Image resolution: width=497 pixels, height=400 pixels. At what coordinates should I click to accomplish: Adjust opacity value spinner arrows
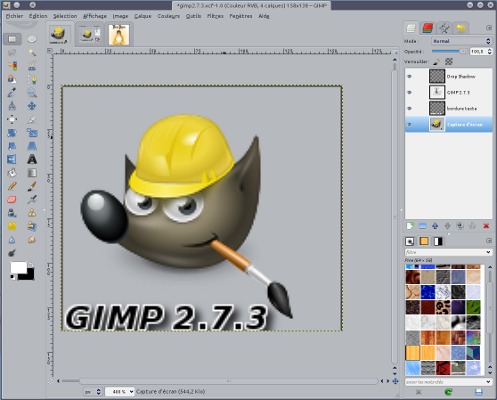pos(489,51)
